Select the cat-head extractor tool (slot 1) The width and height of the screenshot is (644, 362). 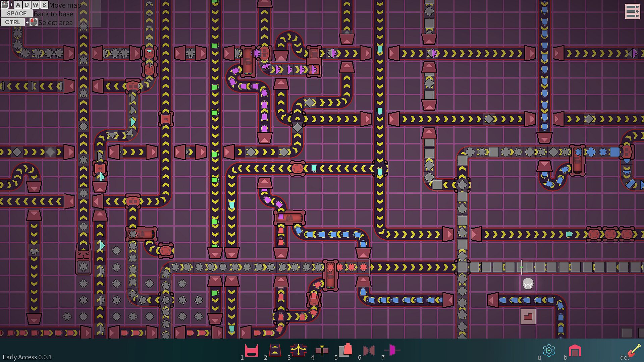point(251,351)
